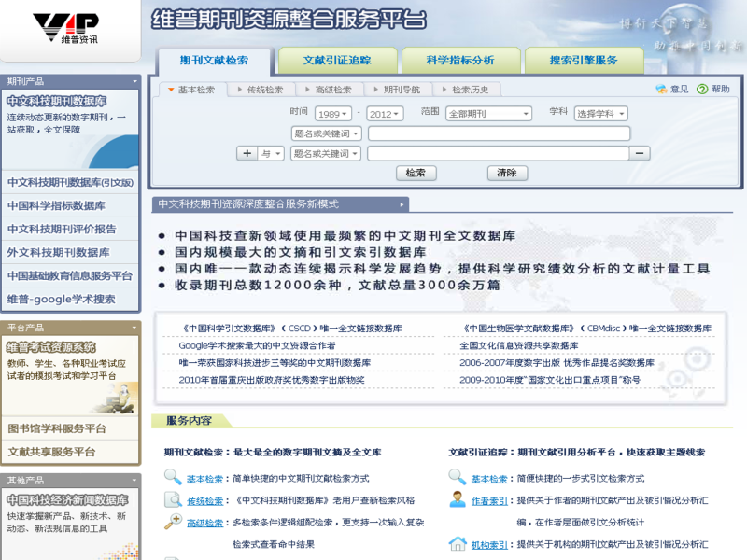This screenshot has width=747, height=560.
Task: Click magnifier-plus icon beside 高级检索
Action: 173,522
